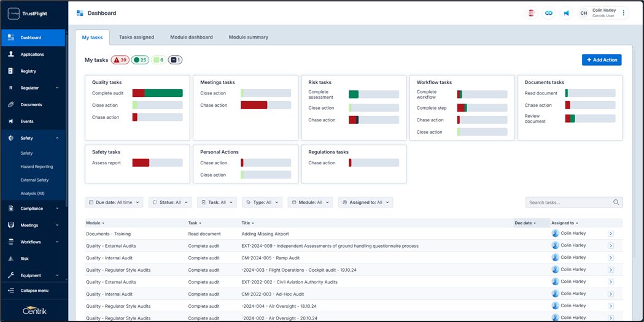Open the Due date filter dropdown
Image resolution: width=644 pixels, height=322 pixels.
114,202
